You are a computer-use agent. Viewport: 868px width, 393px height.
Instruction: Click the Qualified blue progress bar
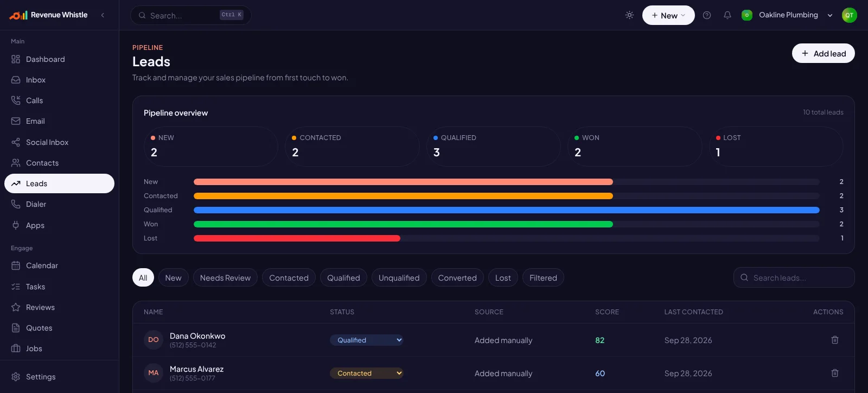click(x=506, y=210)
